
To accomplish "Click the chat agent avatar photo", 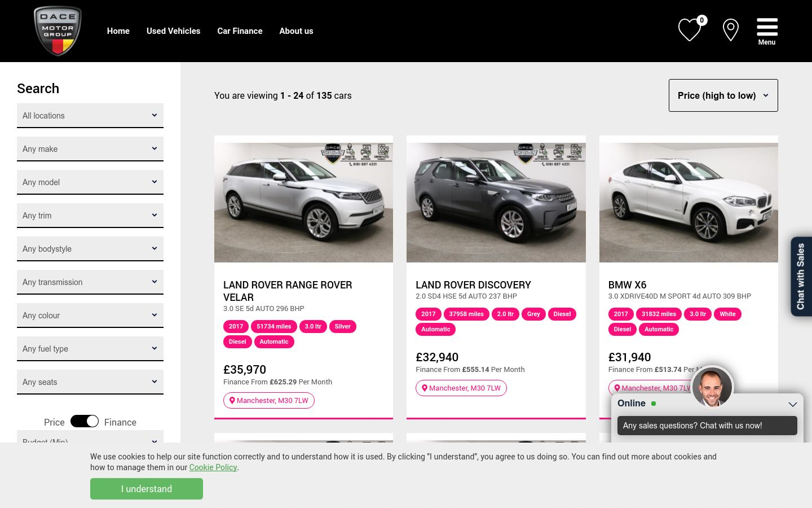I will pyautogui.click(x=712, y=387).
